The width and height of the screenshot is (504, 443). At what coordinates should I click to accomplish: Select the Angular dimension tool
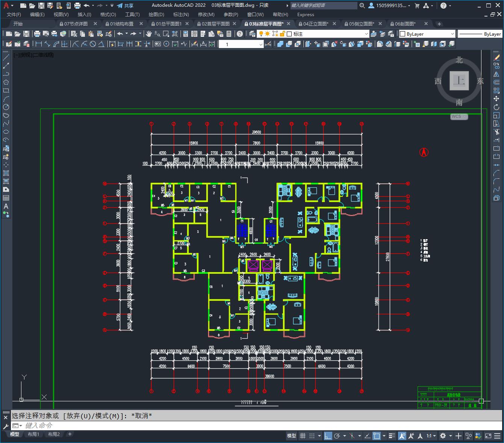click(x=101, y=44)
